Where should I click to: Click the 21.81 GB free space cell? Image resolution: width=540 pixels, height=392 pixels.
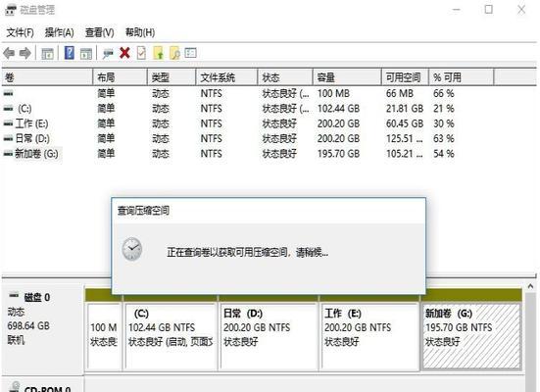tap(405, 109)
